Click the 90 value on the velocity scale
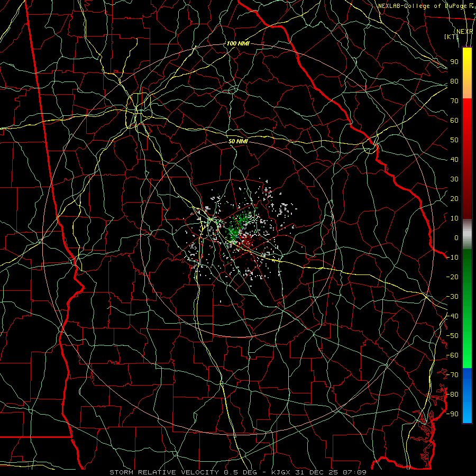The width and height of the screenshot is (476, 476). point(454,62)
